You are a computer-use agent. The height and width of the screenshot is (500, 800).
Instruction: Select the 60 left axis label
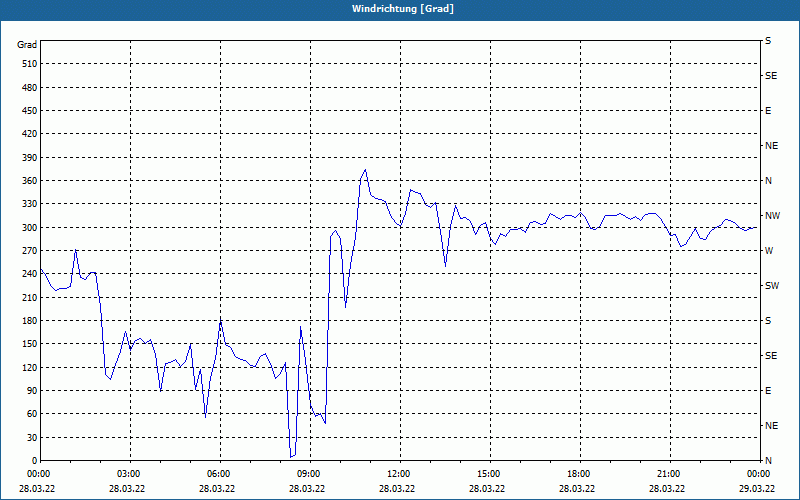(x=32, y=414)
